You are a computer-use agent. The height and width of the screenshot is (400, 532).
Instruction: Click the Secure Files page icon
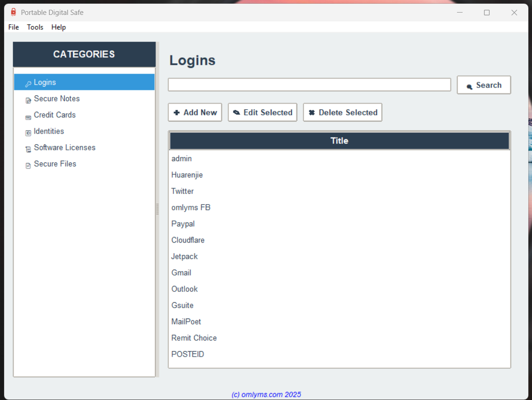[x=28, y=165]
